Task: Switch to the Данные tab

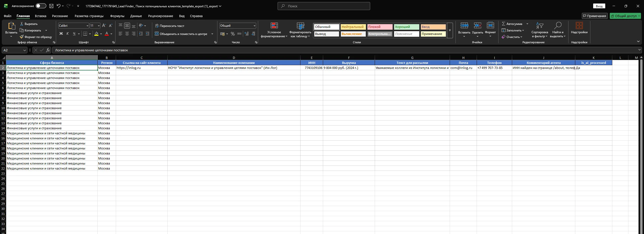Action: pyautogui.click(x=136, y=16)
